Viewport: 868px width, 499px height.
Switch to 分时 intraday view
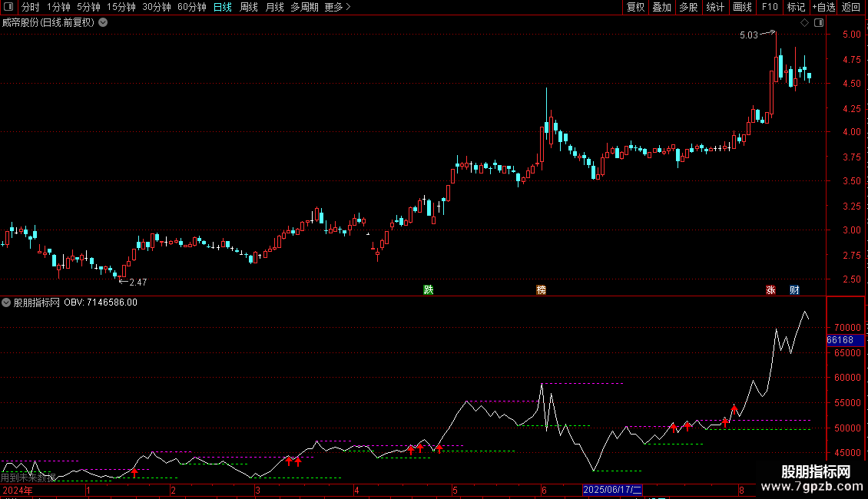[x=31, y=7]
